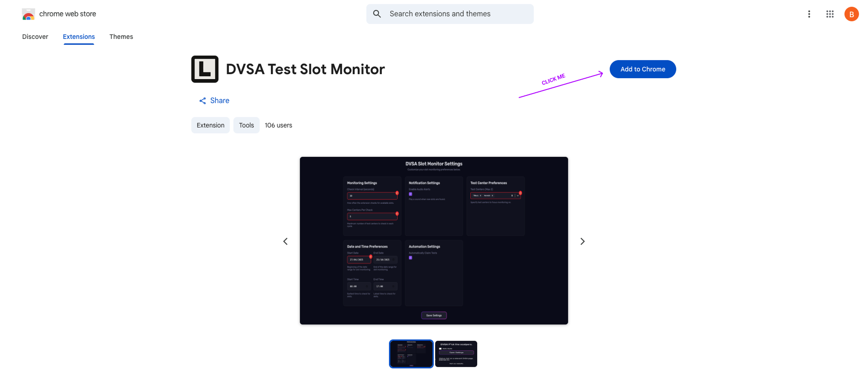
Task: Click the main settings screenshot preview
Action: (434, 240)
